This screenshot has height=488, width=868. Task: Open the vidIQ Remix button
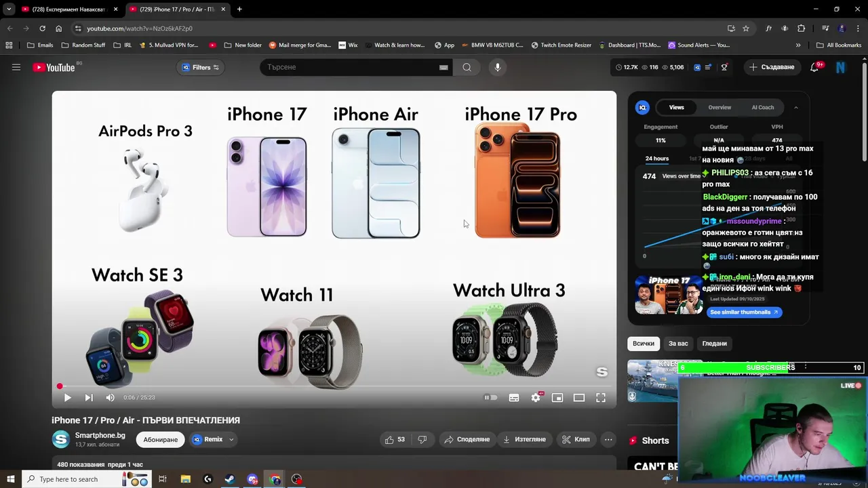click(208, 439)
